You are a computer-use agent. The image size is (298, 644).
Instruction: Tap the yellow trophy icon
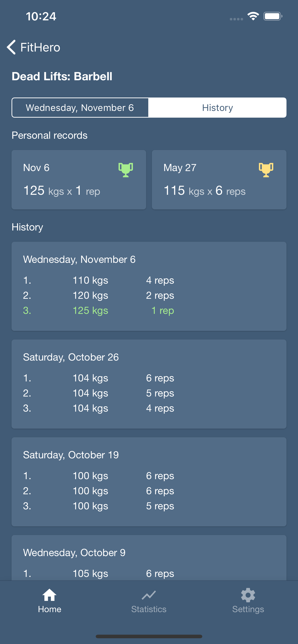coord(266,170)
